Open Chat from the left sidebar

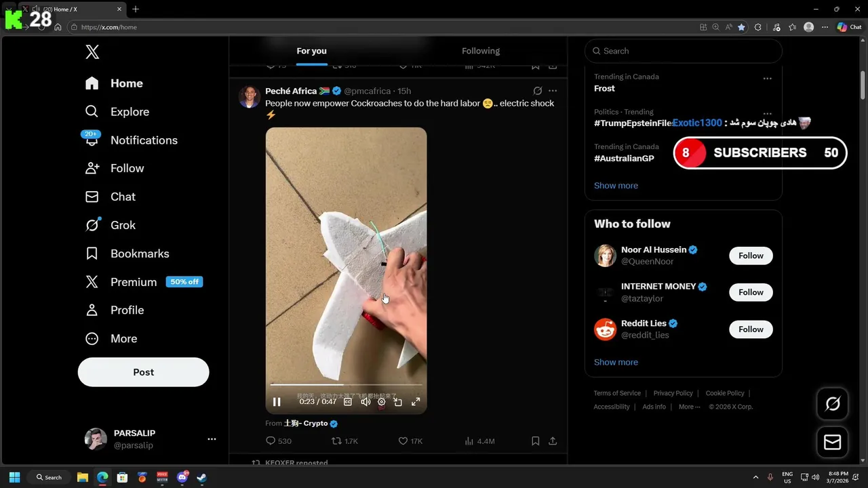tap(111, 197)
